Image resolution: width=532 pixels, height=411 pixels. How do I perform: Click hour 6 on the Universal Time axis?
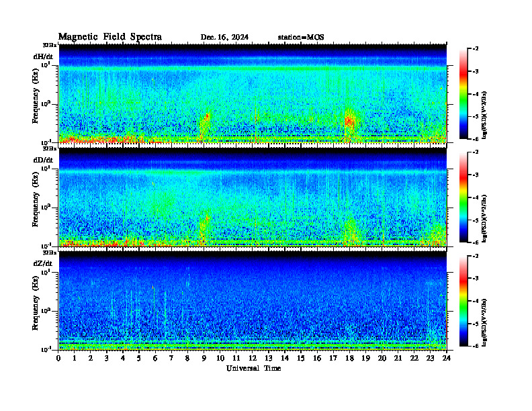[155, 358]
